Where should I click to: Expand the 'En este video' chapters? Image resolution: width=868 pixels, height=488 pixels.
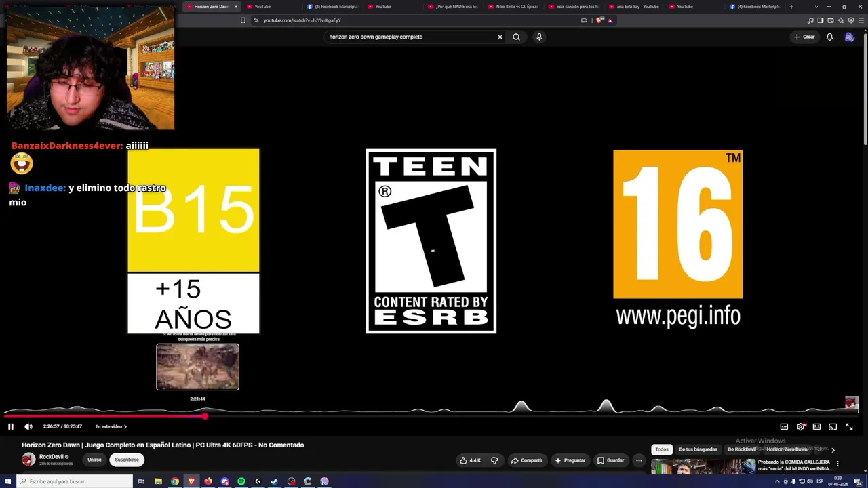pos(111,426)
